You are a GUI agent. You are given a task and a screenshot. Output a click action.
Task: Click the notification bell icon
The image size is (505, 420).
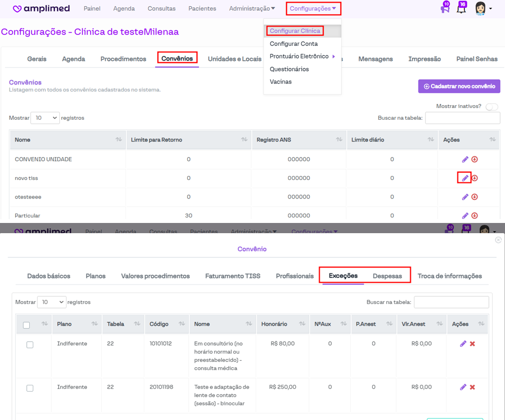click(461, 9)
